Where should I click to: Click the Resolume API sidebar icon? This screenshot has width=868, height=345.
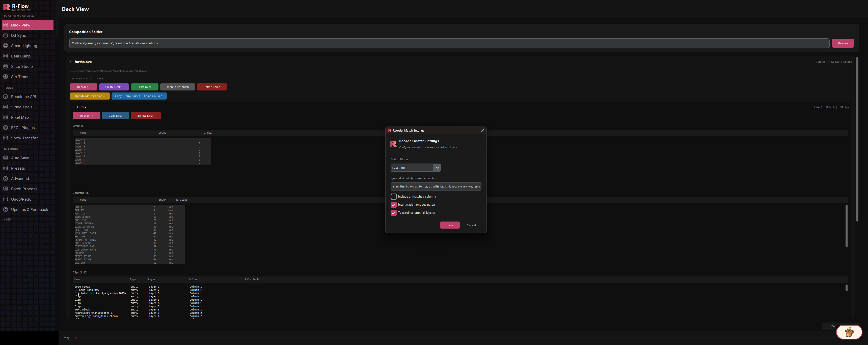(5, 97)
